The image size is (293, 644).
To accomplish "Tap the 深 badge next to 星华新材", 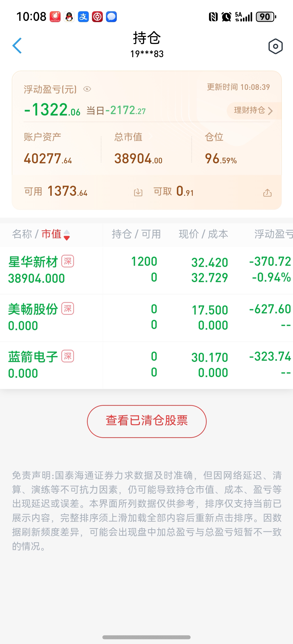I will tap(68, 261).
